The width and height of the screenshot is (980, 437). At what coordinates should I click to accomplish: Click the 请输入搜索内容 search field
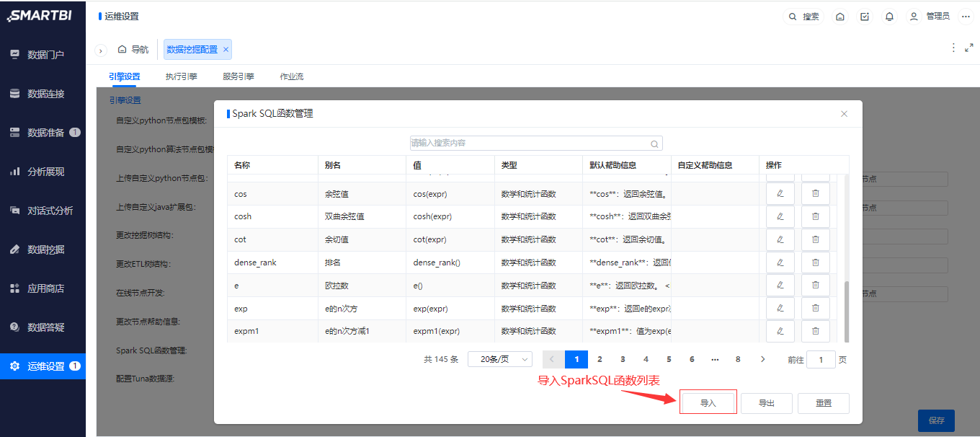[x=536, y=144]
